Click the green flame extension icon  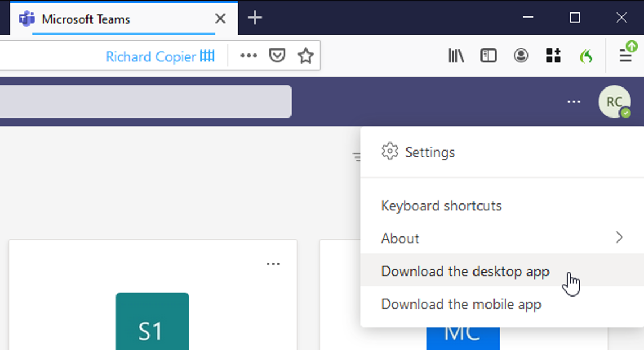[x=586, y=56]
